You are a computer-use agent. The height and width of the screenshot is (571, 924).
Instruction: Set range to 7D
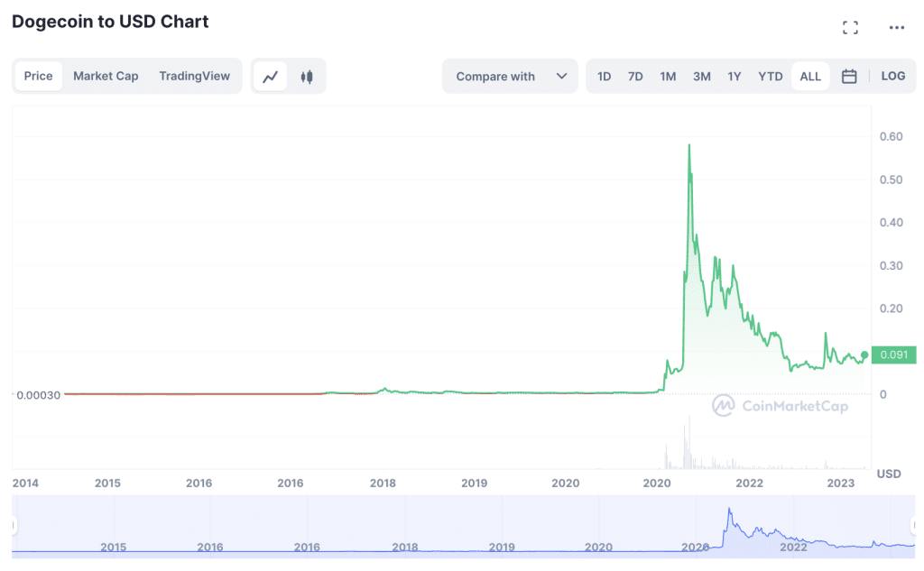pos(635,76)
